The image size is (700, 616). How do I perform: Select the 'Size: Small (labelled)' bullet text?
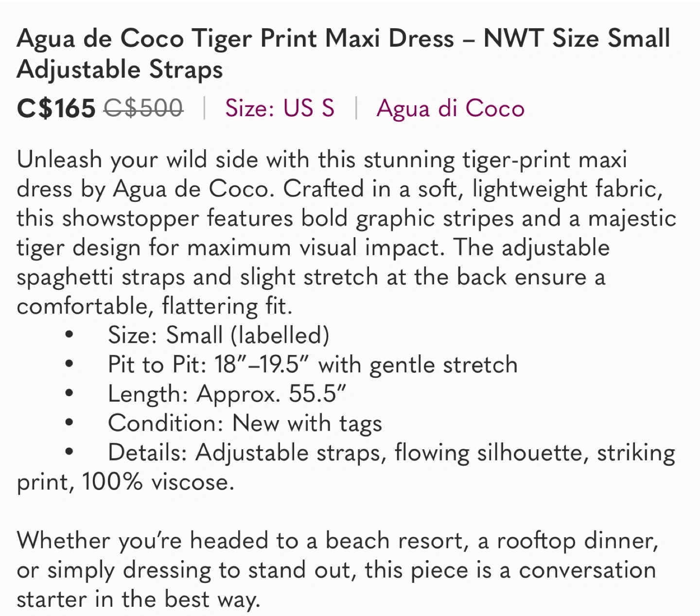[x=219, y=335]
